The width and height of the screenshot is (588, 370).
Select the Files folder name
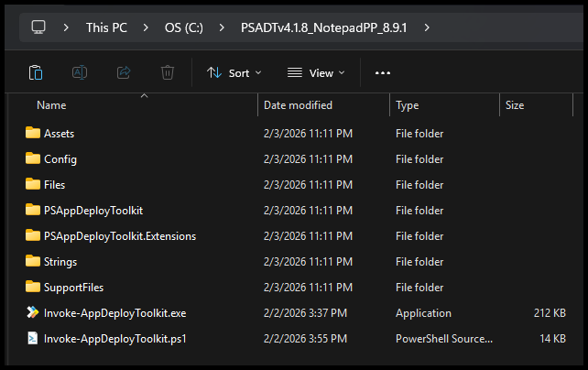(54, 185)
